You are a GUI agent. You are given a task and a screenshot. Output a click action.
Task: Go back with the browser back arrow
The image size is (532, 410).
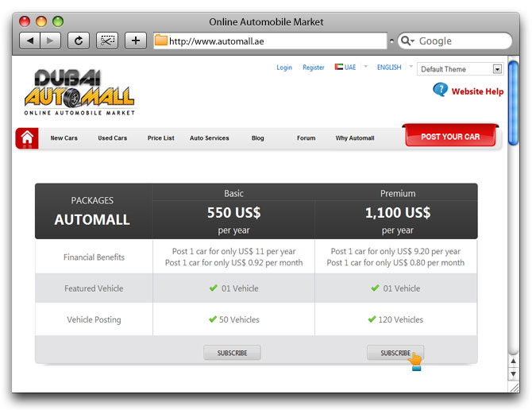pos(30,41)
